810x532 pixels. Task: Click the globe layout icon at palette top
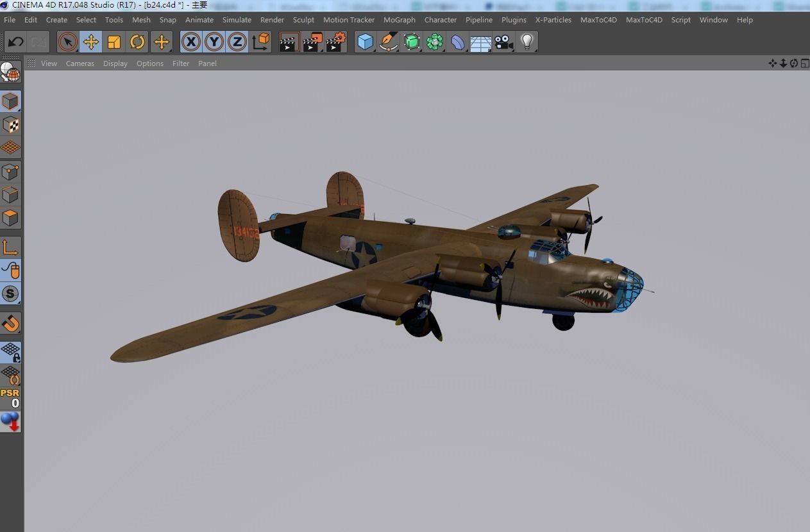coord(10,72)
